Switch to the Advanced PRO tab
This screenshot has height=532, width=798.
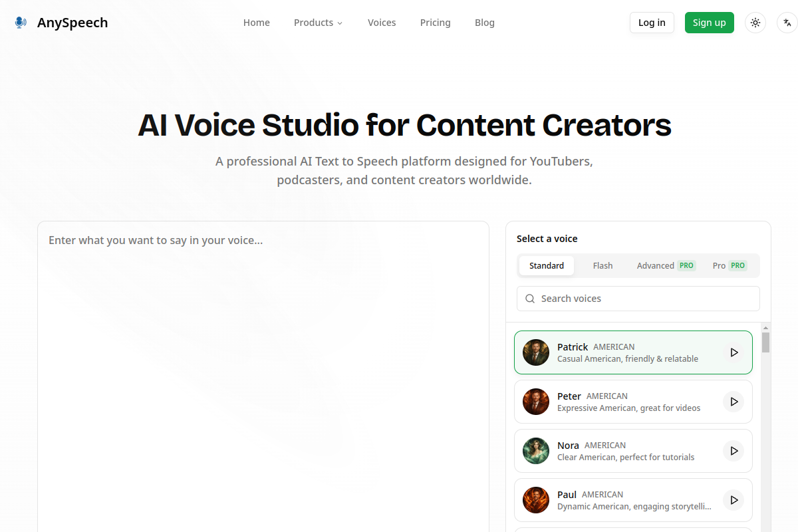pos(666,265)
